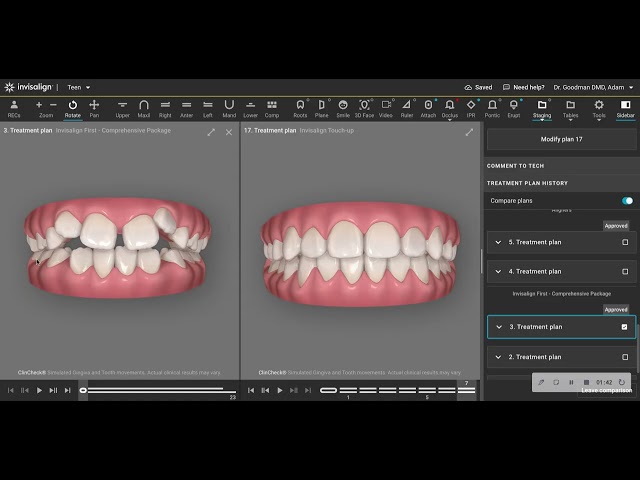This screenshot has width=640, height=480.
Task: Switch to Anter front view
Action: click(x=187, y=109)
